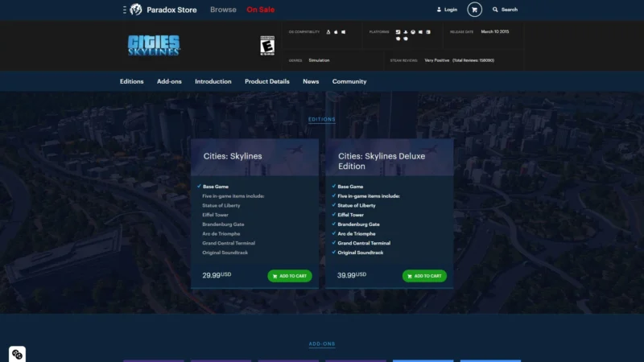Image resolution: width=644 pixels, height=362 pixels.
Task: Click Grand Central Terminal in the Deluxe list
Action: coord(364,243)
